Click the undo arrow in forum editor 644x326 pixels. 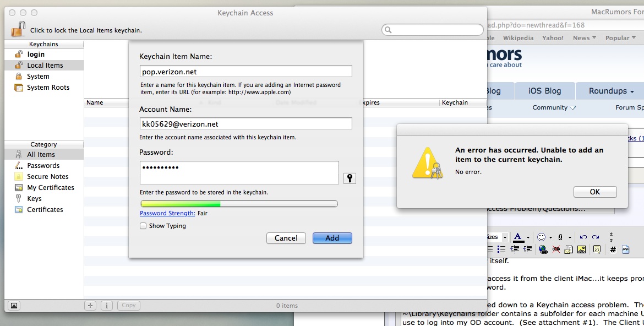pyautogui.click(x=583, y=237)
